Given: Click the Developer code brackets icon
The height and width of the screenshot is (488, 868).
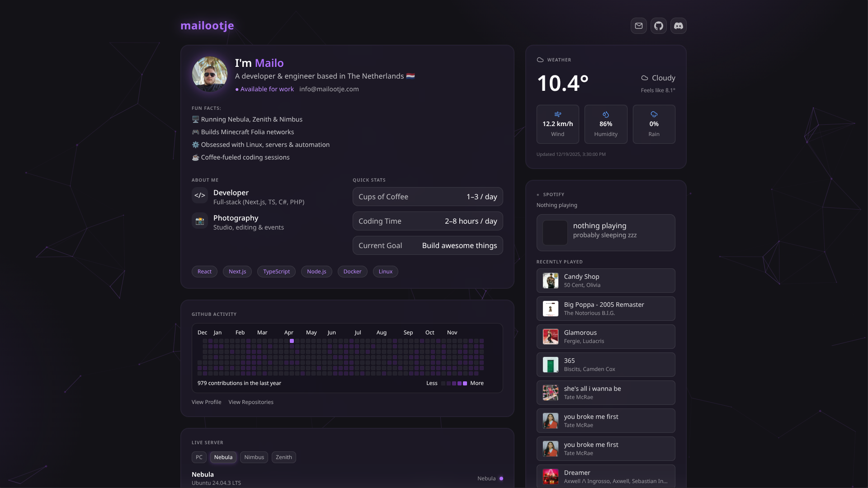Looking at the screenshot, I should pyautogui.click(x=199, y=196).
